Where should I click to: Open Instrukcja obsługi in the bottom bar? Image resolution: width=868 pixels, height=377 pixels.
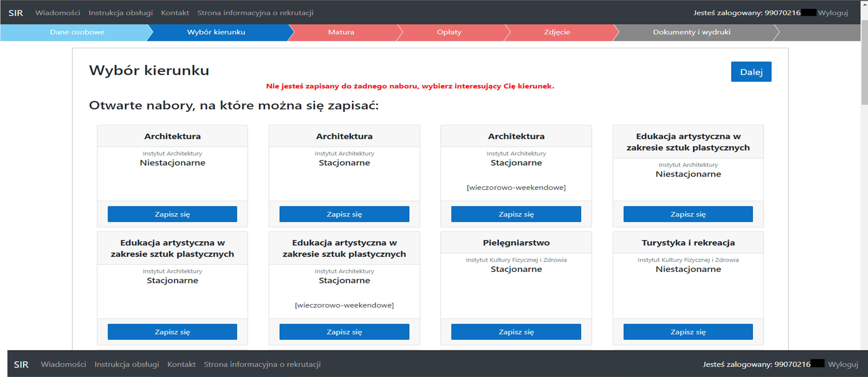[x=127, y=365]
